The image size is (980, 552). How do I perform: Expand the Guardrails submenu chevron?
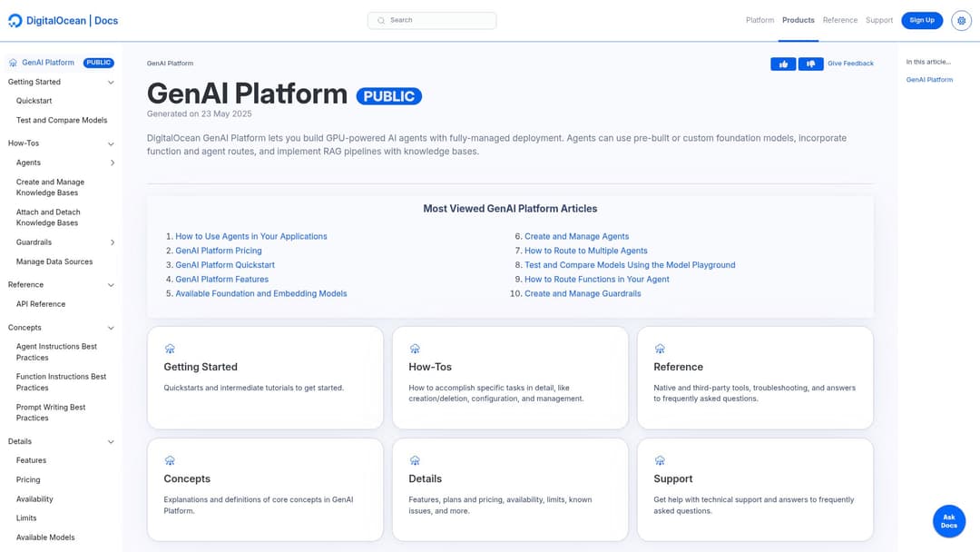click(113, 242)
